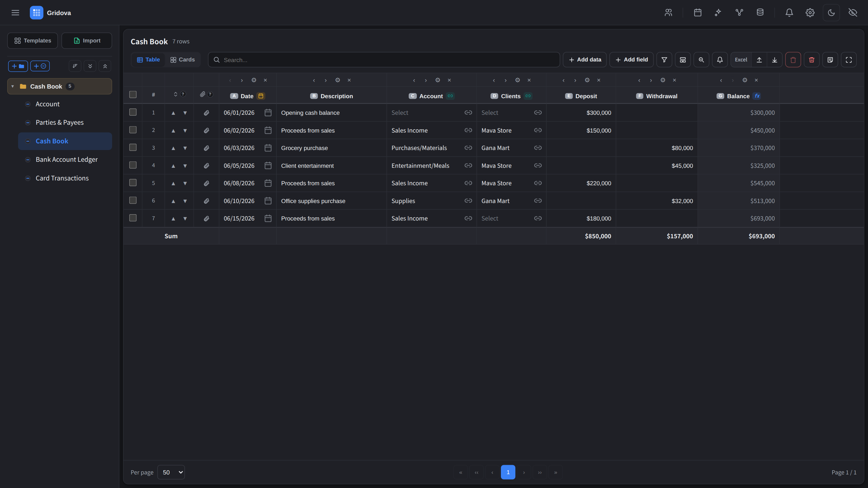This screenshot has width=868, height=488.
Task: Check the select-all rows checkbox
Action: click(x=133, y=95)
